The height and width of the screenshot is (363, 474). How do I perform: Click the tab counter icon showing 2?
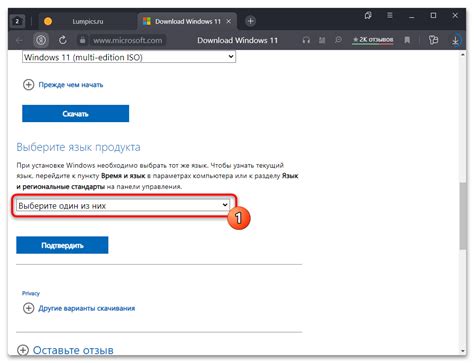(x=17, y=21)
